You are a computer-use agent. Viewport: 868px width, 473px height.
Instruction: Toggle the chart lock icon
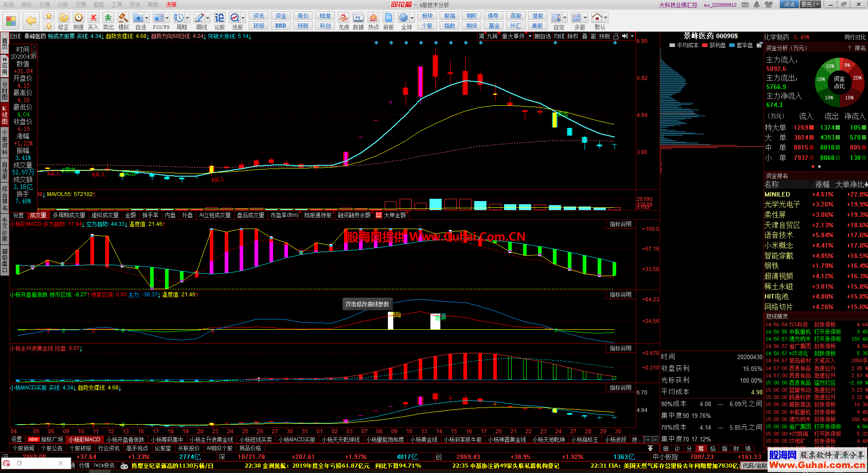click(616, 36)
